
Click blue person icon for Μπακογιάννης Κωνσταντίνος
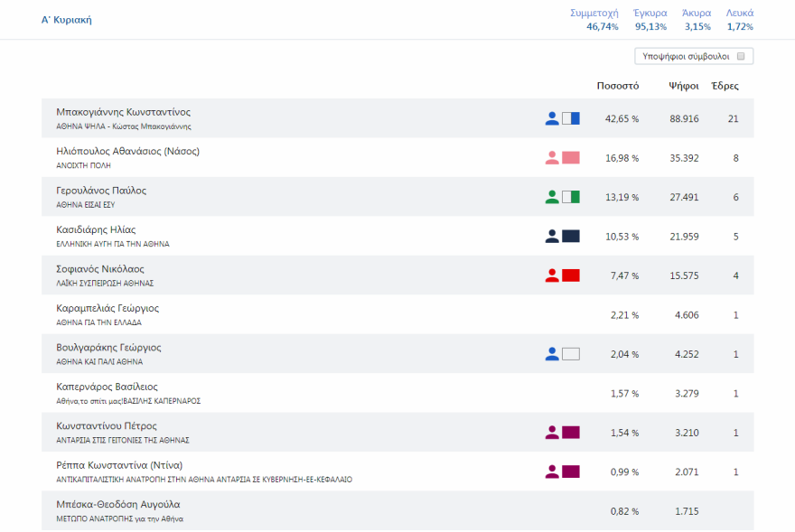552,118
